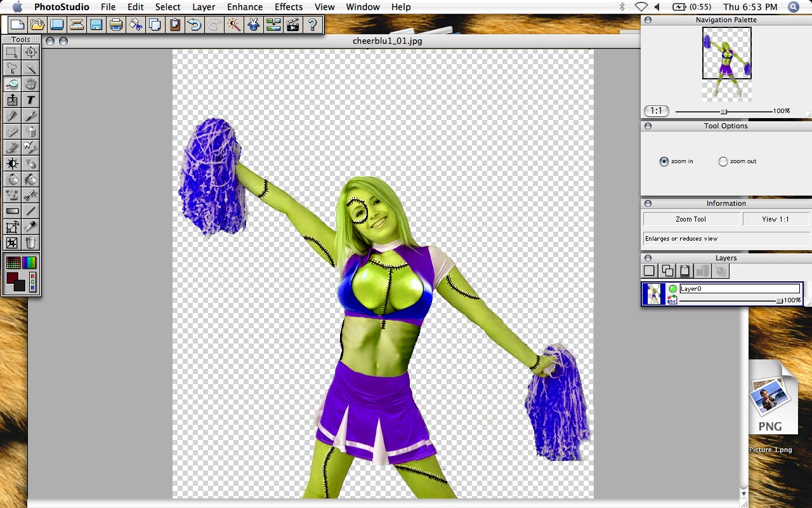This screenshot has height=508, width=812.
Task: Select the Eyedropper tool
Action: click(x=30, y=227)
